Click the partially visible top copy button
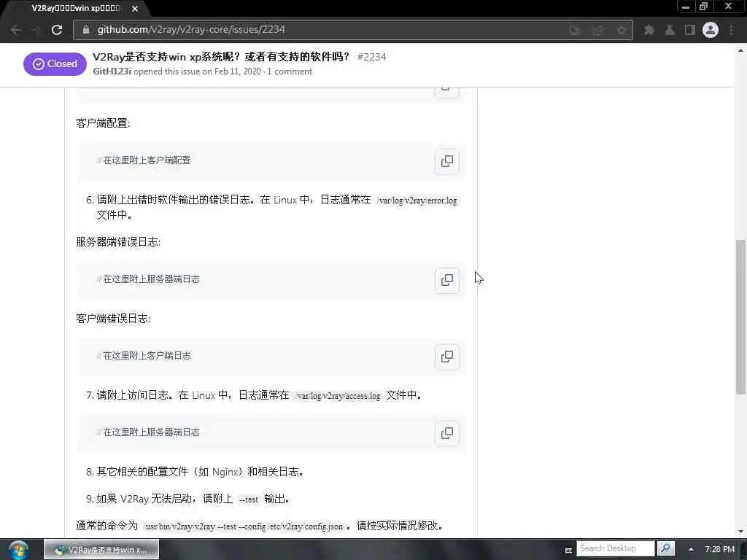Screen dimensions: 747x560 [x=447, y=92]
